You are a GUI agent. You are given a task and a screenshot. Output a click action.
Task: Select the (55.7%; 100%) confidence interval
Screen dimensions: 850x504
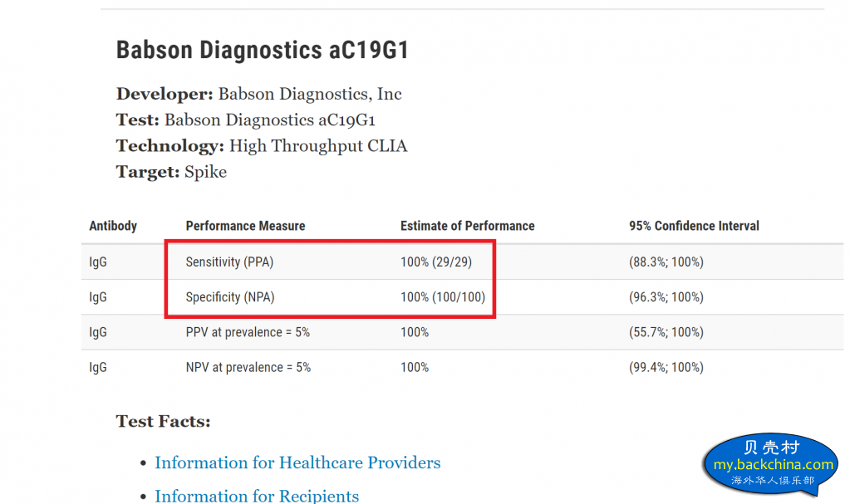(x=666, y=332)
